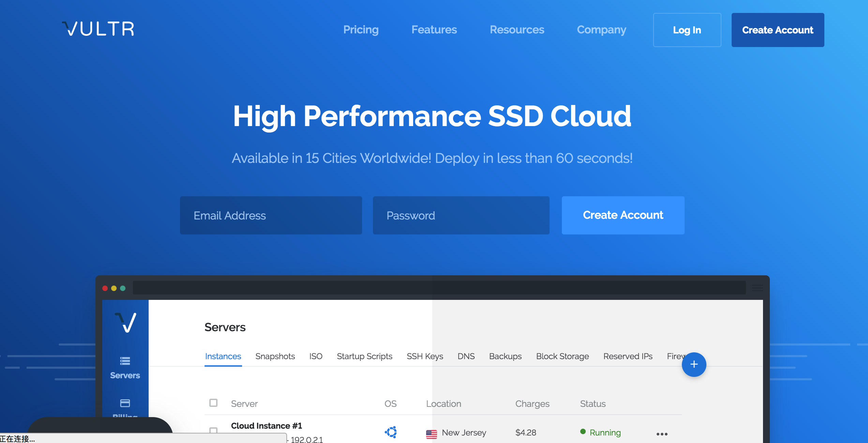Switch to the Block Storage tab
Viewport: 868px width, 443px height.
coord(563,356)
